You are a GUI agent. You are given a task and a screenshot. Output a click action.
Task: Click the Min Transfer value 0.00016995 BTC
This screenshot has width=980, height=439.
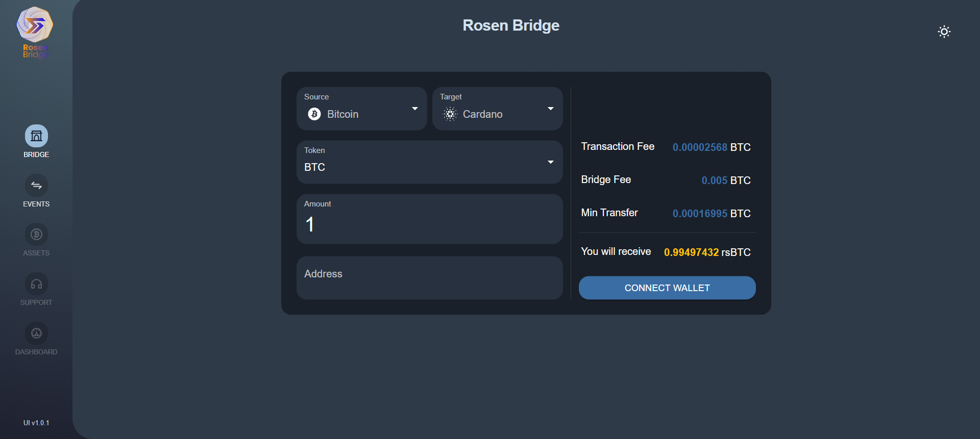712,214
